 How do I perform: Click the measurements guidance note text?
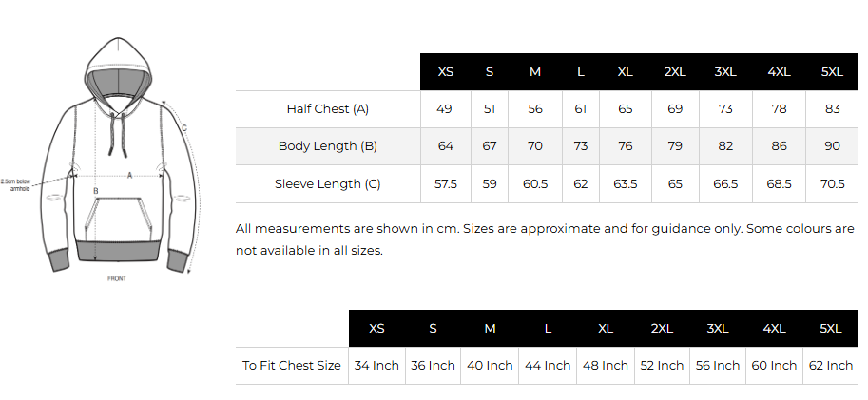pyautogui.click(x=544, y=239)
